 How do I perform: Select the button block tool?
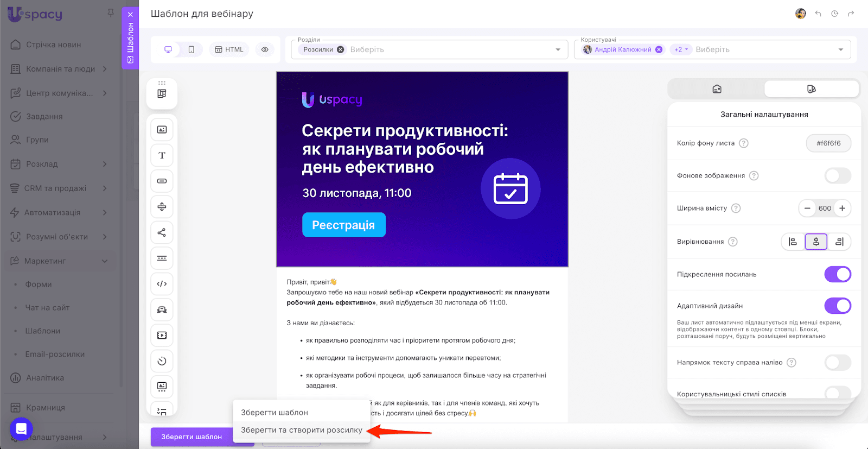[162, 181]
